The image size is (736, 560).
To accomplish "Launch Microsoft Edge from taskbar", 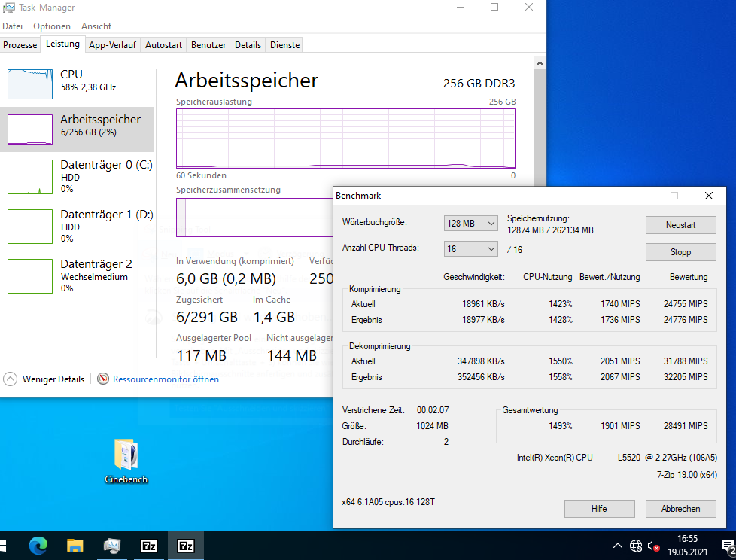I will coord(38,546).
